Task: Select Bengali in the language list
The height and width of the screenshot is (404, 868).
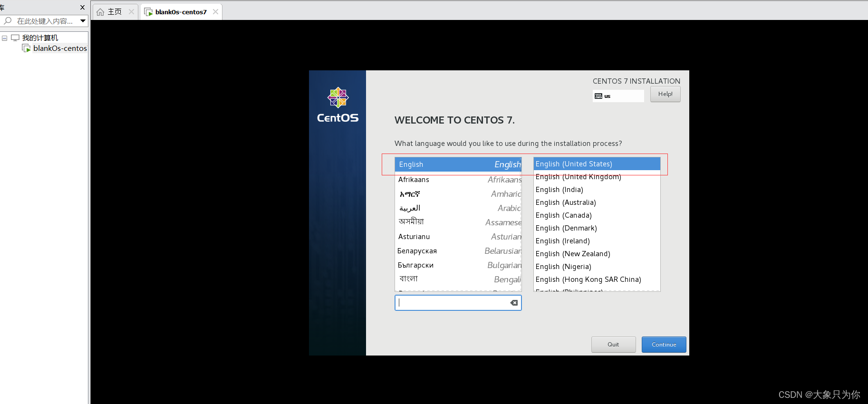Action: click(458, 279)
